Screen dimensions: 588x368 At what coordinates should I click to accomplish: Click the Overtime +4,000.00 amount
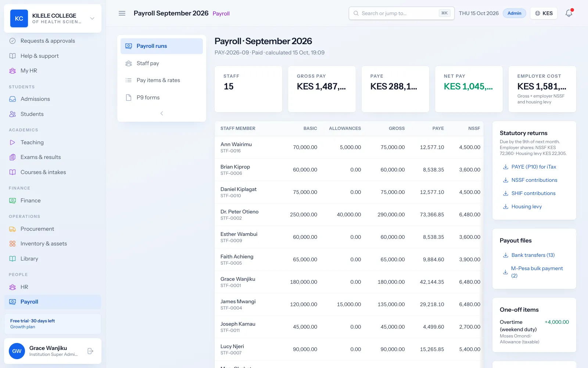point(557,322)
